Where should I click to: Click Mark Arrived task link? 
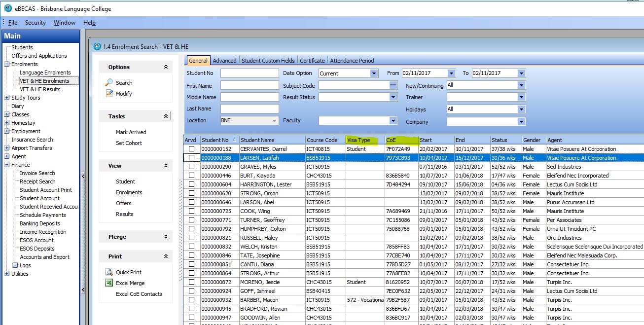[131, 132]
